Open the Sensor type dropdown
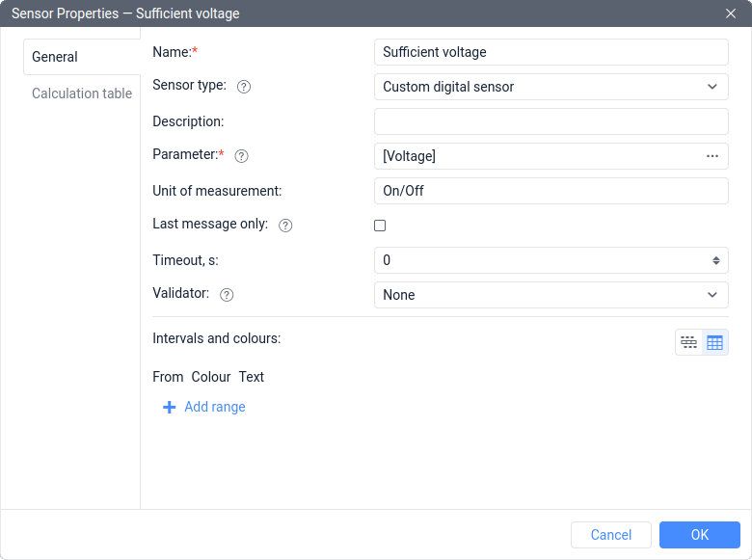Viewport: 752px width, 560px height. click(551, 87)
